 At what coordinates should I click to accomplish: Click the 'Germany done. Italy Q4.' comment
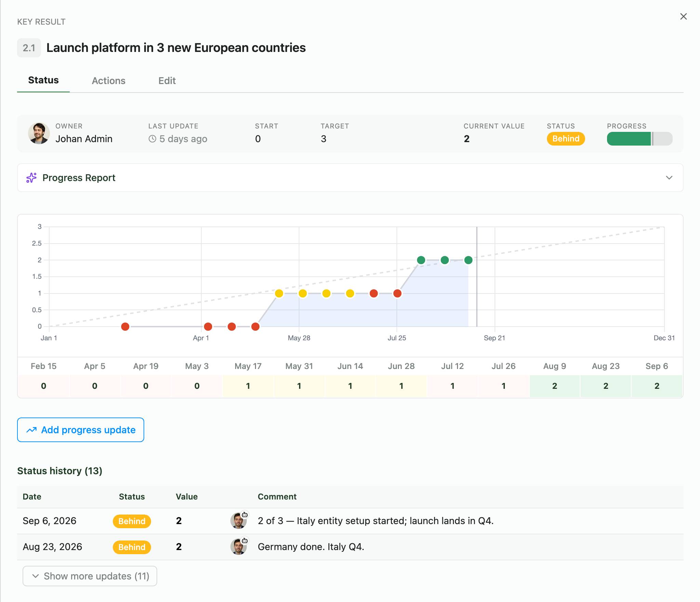311,547
